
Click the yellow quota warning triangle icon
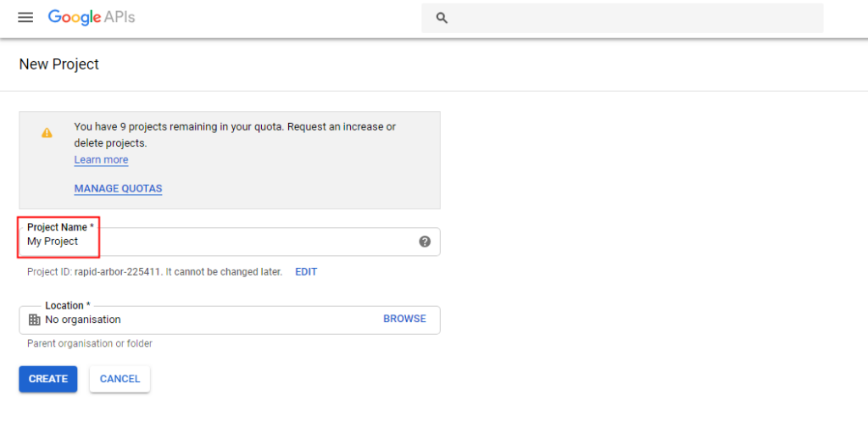47,133
